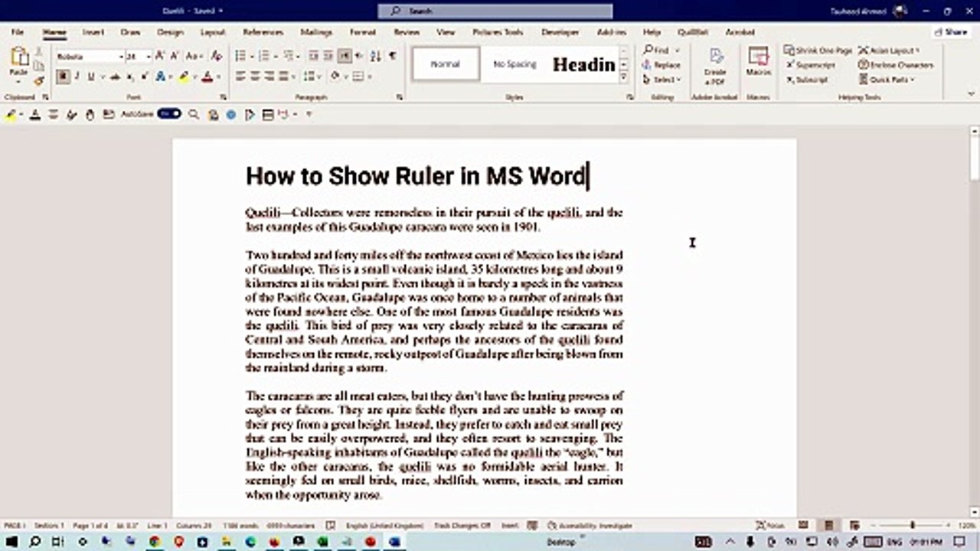This screenshot has width=980, height=551.
Task: Click the Format Painter brush icon
Action: [39, 80]
